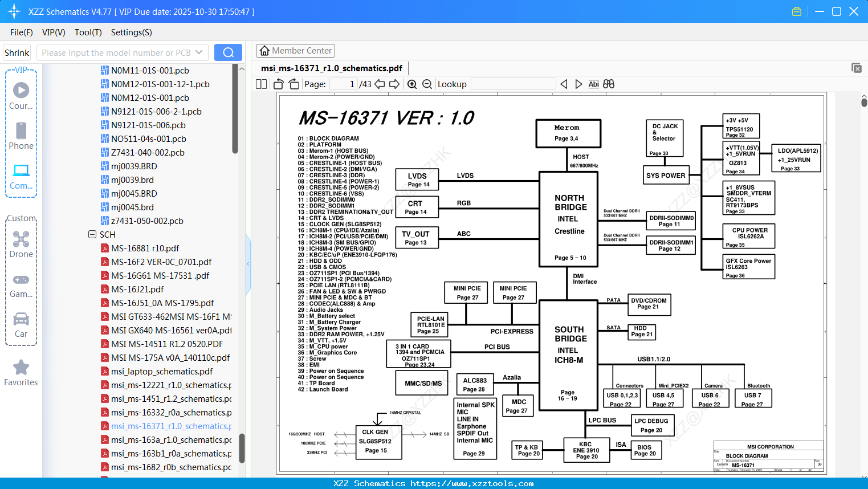
Task: Click the blue search button
Action: click(228, 52)
